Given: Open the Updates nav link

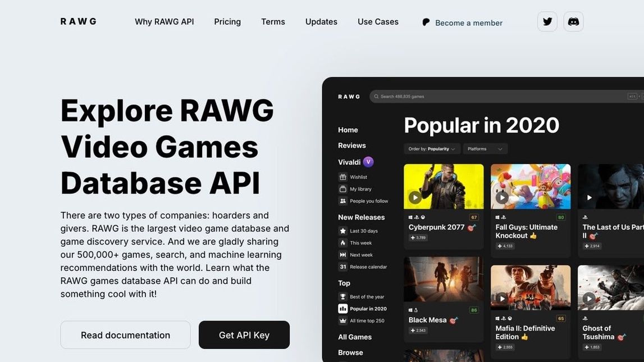Looking at the screenshot, I should click(321, 22).
